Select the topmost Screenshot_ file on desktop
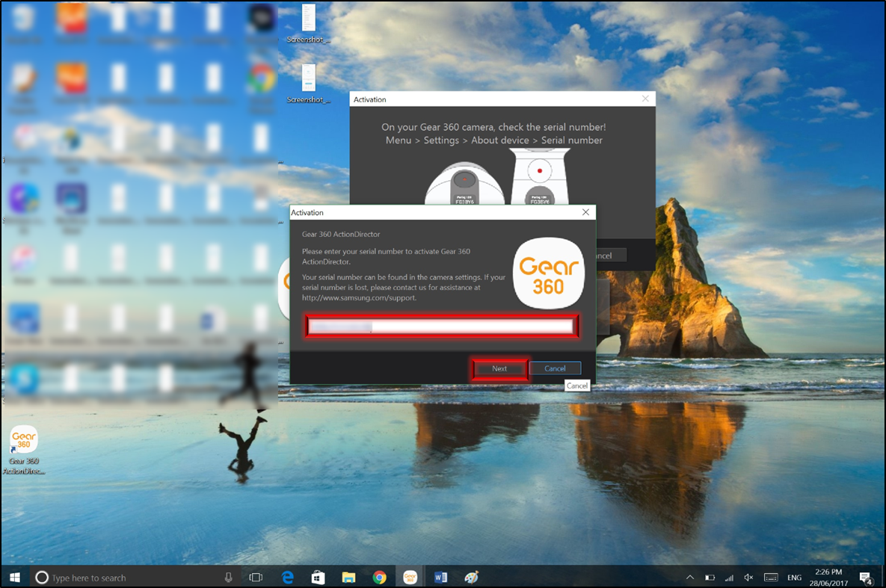Viewport: 886px width, 588px height. point(308,24)
